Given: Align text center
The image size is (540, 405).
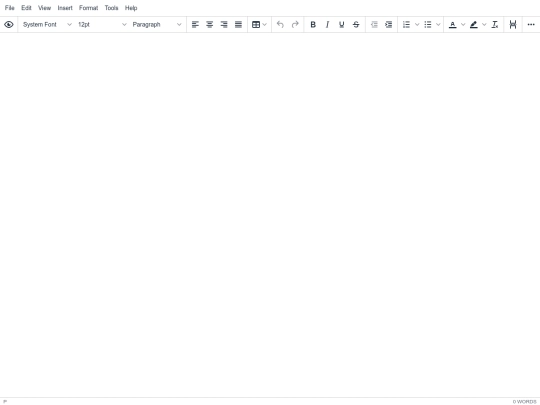Looking at the screenshot, I should 209,24.
